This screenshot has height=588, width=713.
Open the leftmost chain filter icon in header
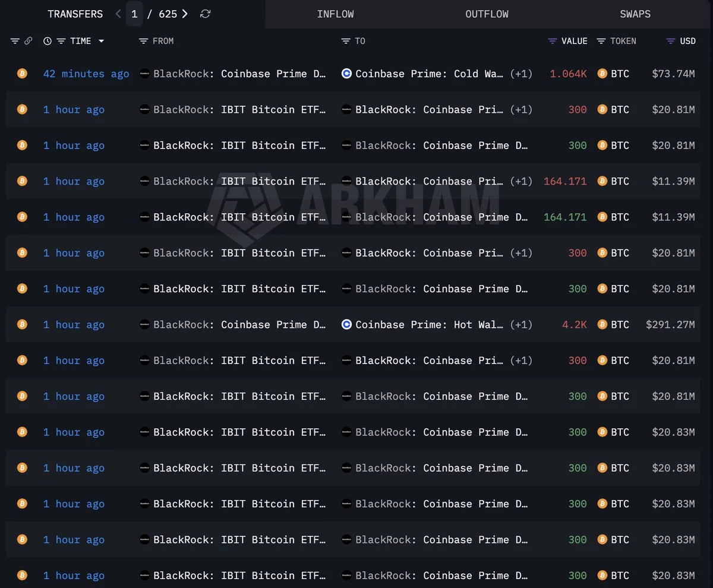tap(15, 41)
